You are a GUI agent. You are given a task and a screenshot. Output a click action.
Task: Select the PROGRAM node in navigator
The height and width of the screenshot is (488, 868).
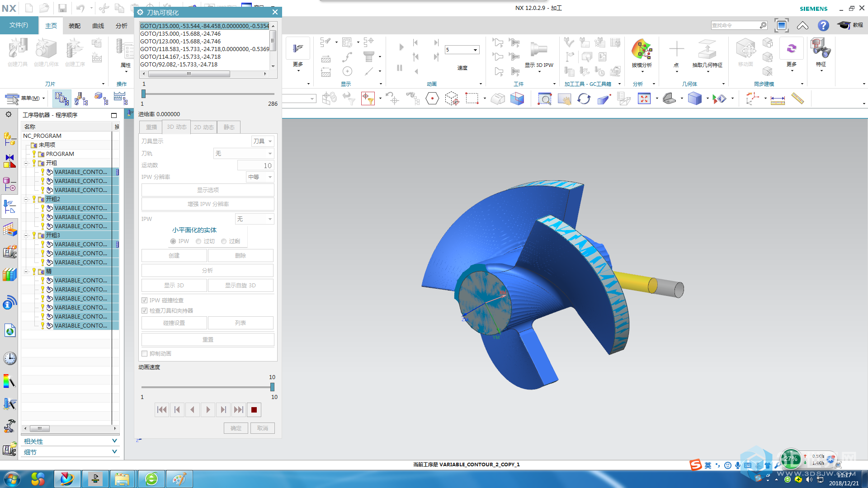click(60, 154)
